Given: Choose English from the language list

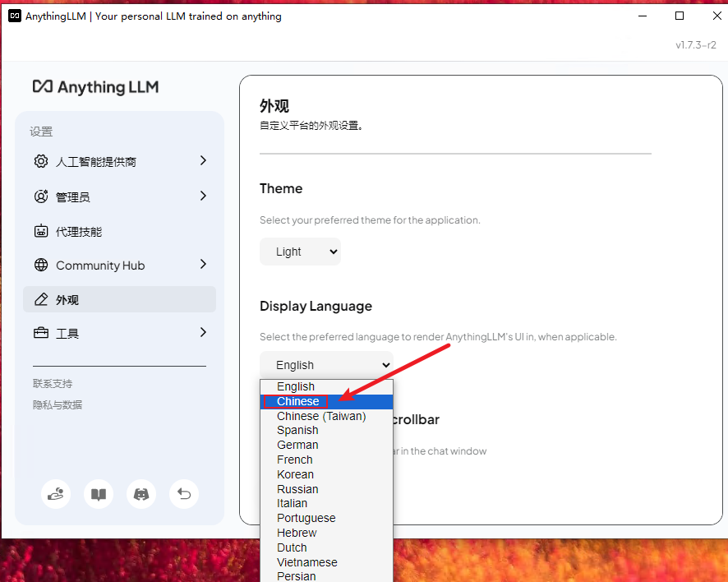Looking at the screenshot, I should [x=326, y=386].
